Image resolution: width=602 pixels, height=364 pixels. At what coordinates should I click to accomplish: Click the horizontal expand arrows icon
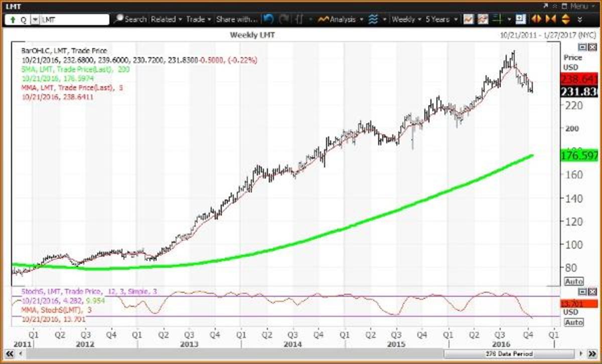tap(536, 20)
